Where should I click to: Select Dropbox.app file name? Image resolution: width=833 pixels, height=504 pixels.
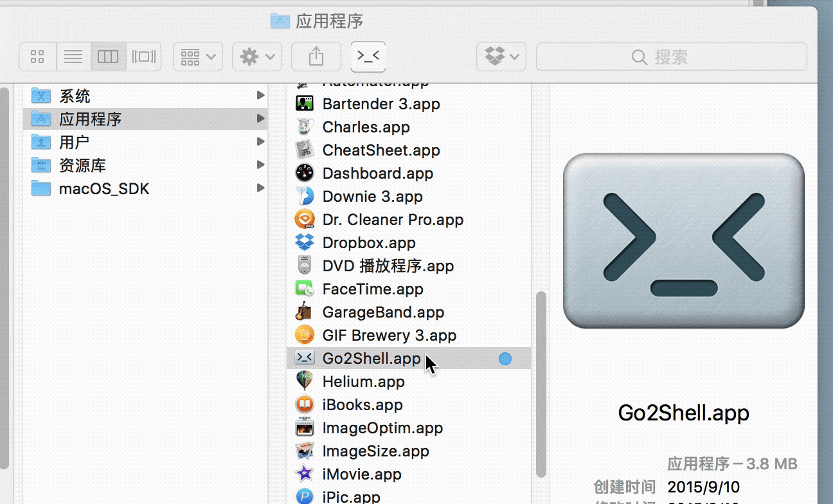pyautogui.click(x=369, y=242)
